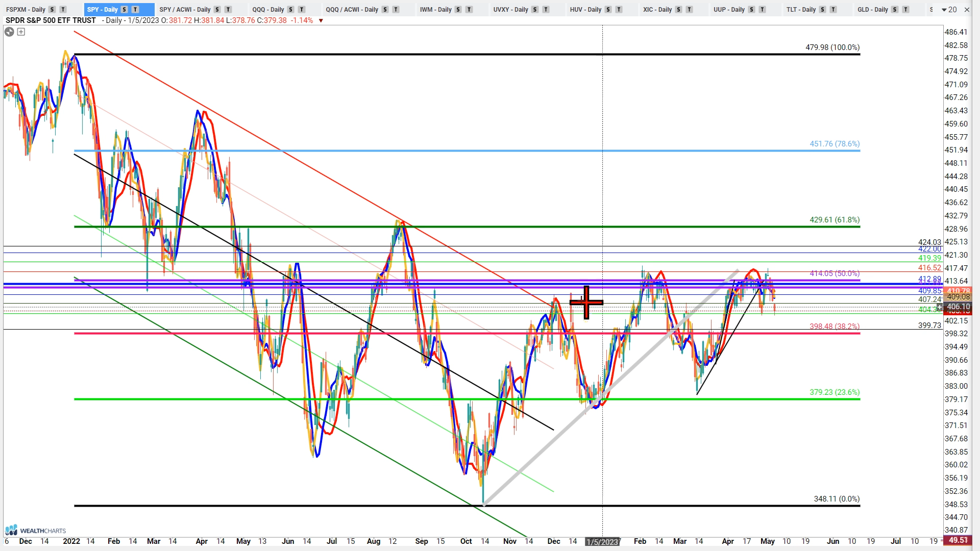Click the T icon on the SPY / ACWI tab
The height and width of the screenshot is (551, 980).
pyautogui.click(x=228, y=10)
